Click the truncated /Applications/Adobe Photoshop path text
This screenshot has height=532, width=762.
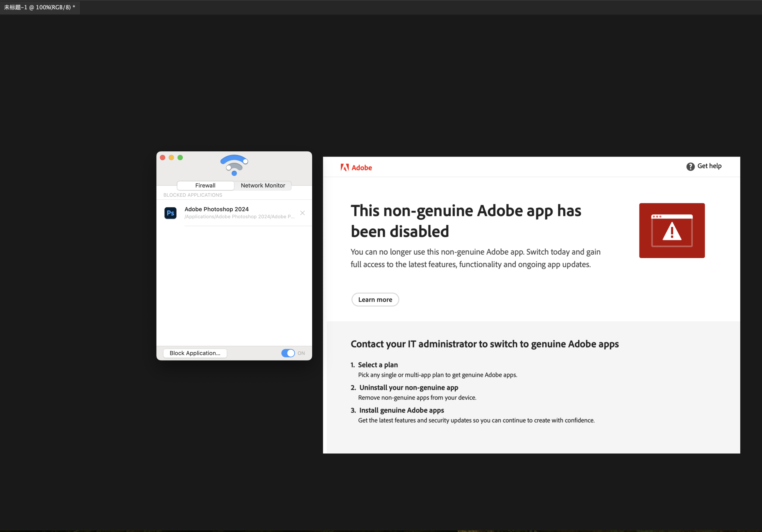tap(239, 217)
